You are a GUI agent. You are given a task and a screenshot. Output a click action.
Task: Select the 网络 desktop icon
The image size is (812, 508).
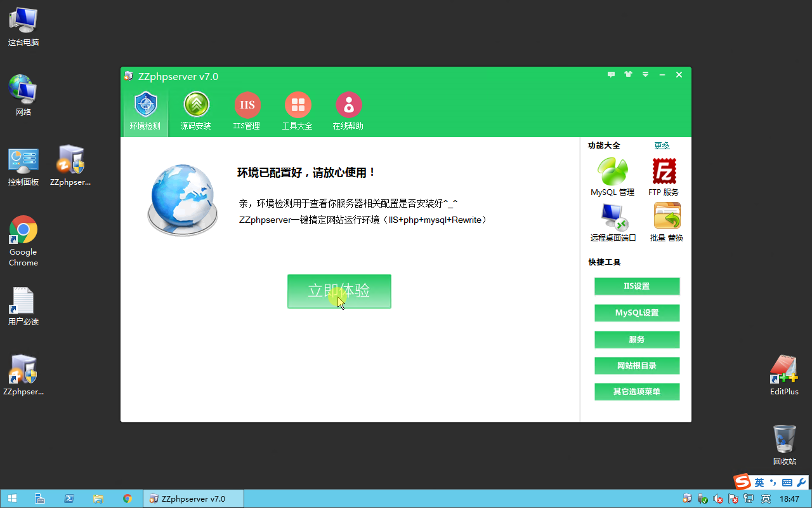click(x=23, y=96)
